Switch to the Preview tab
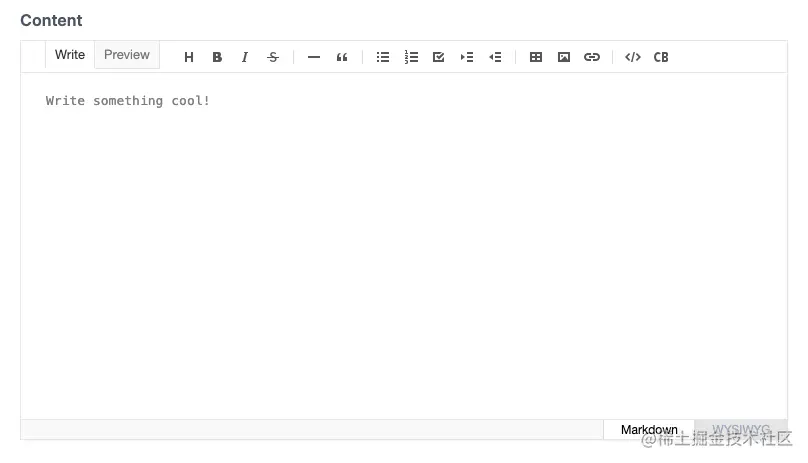Viewport: 808px width, 463px height. point(127,55)
